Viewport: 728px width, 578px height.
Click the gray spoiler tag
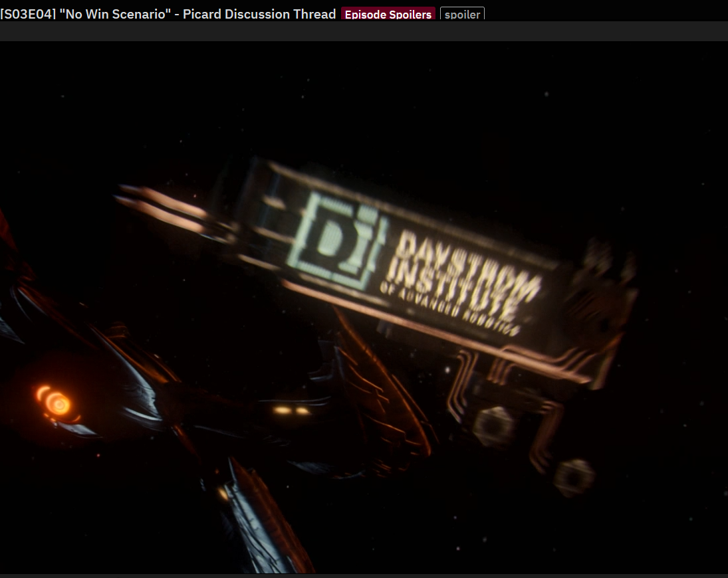462,15
